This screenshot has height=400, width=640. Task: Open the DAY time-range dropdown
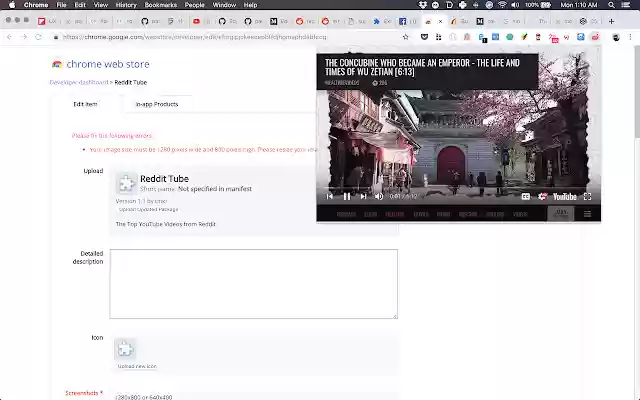click(x=560, y=213)
